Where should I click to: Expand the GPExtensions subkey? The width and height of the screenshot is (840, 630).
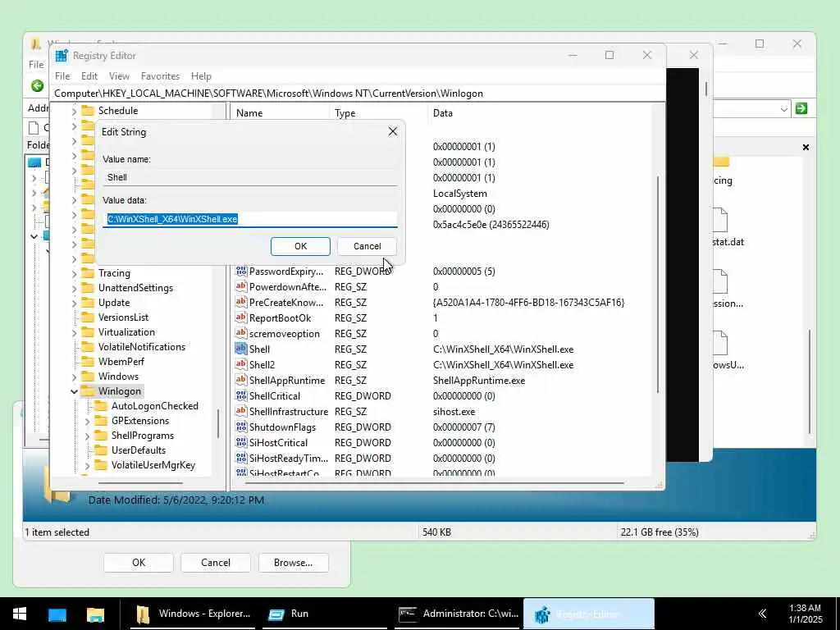pos(87,421)
